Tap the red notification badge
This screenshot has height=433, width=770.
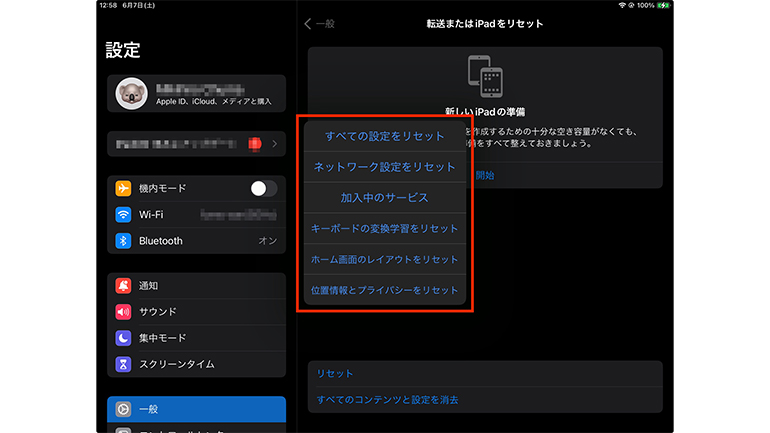click(x=255, y=144)
